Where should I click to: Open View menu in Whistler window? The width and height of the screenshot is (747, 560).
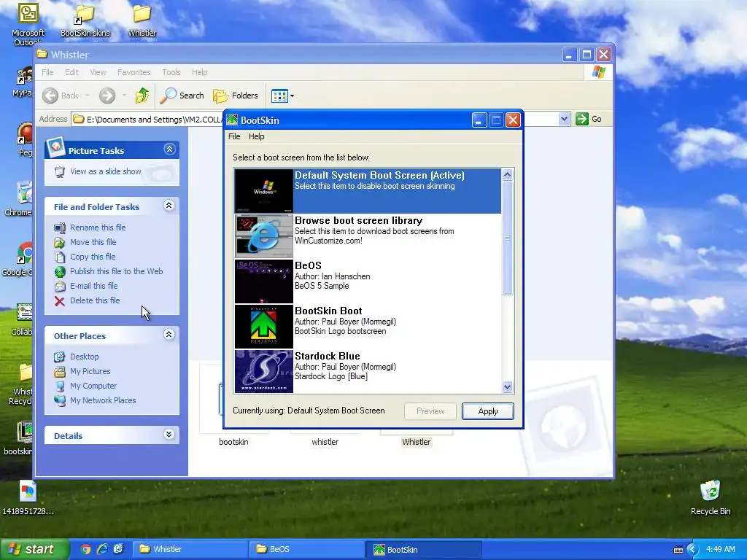tap(98, 72)
